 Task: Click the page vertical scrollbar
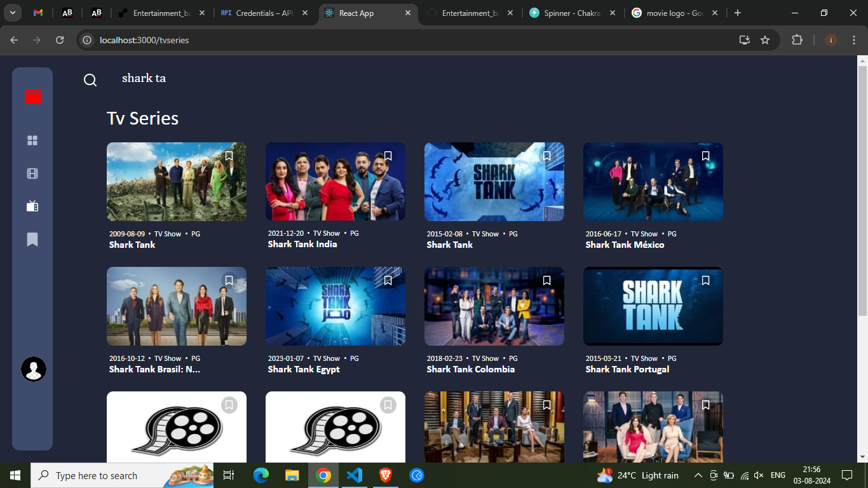point(862,191)
